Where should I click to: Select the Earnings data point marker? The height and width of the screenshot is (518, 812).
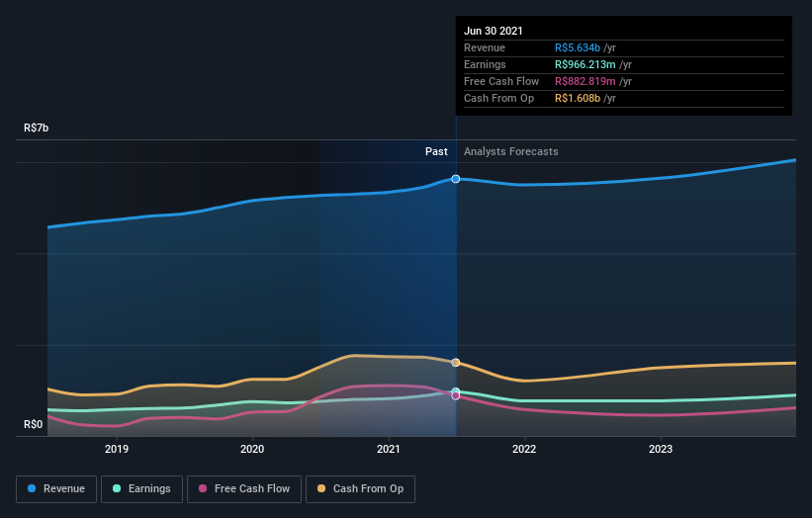coord(456,391)
